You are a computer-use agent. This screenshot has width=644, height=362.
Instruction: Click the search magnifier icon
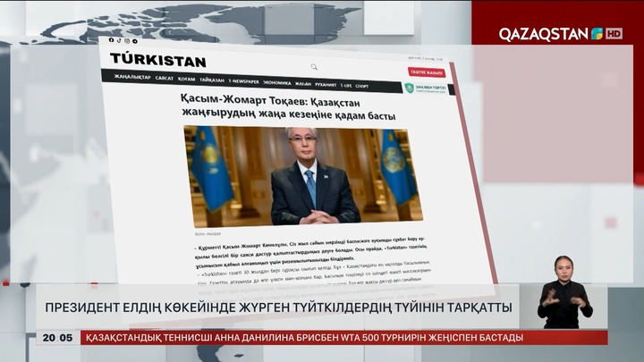pyautogui.click(x=314, y=67)
